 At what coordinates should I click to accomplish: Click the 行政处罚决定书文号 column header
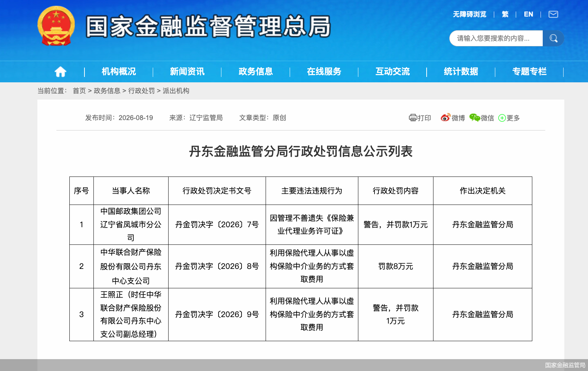(217, 191)
